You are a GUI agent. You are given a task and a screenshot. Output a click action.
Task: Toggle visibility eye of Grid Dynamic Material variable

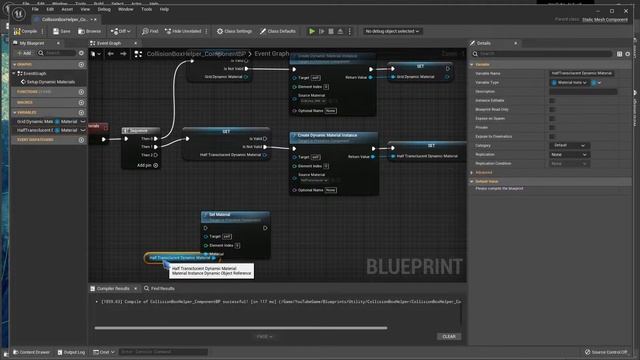tap(83, 121)
